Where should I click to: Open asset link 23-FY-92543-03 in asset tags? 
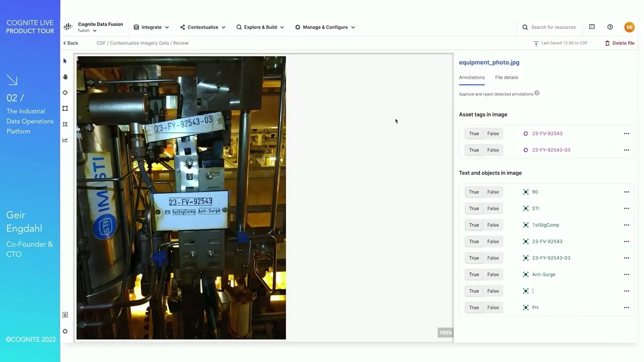pos(551,150)
